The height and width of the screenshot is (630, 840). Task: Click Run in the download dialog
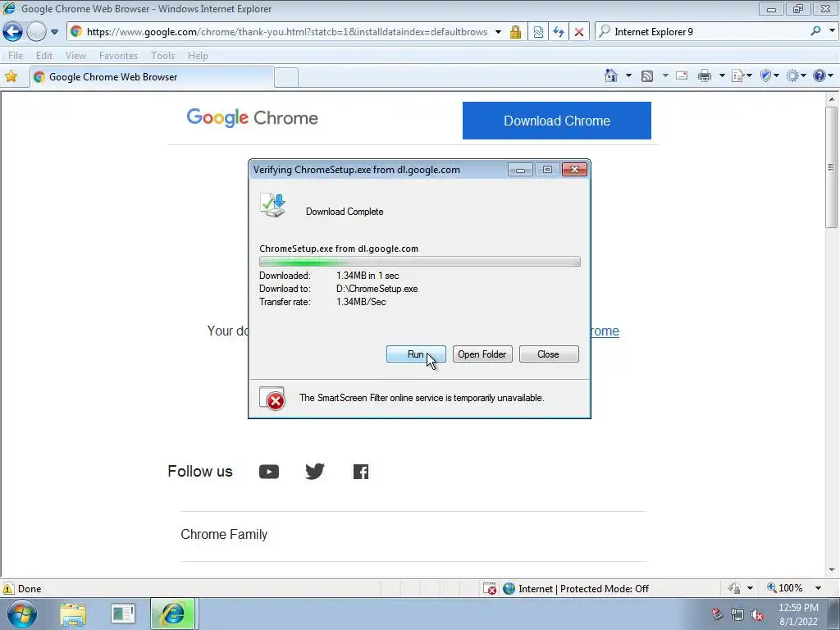click(x=416, y=354)
